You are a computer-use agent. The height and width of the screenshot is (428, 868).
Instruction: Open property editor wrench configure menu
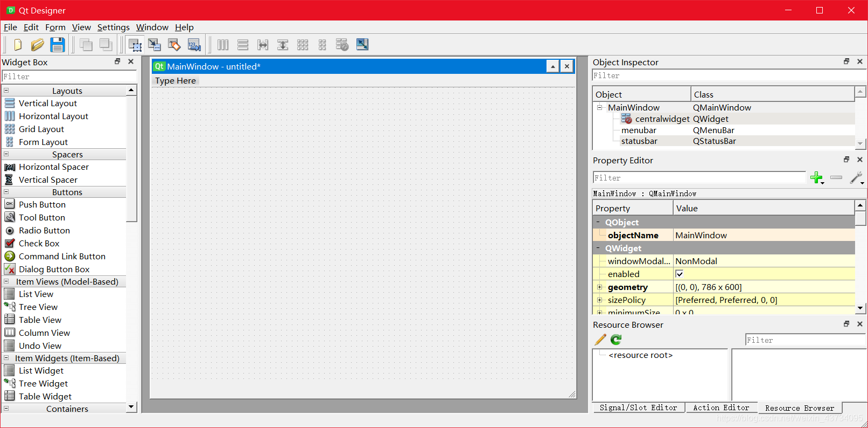pyautogui.click(x=857, y=178)
